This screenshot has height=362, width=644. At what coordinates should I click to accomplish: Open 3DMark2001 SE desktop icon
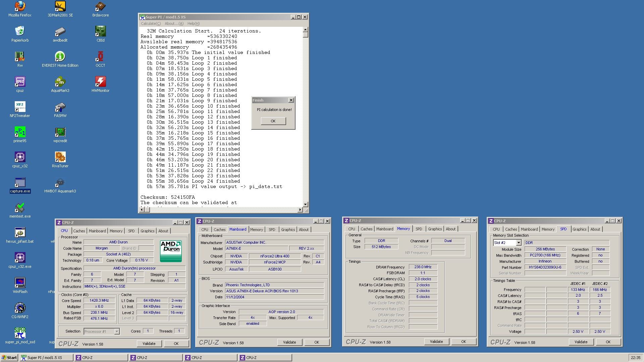60,9
